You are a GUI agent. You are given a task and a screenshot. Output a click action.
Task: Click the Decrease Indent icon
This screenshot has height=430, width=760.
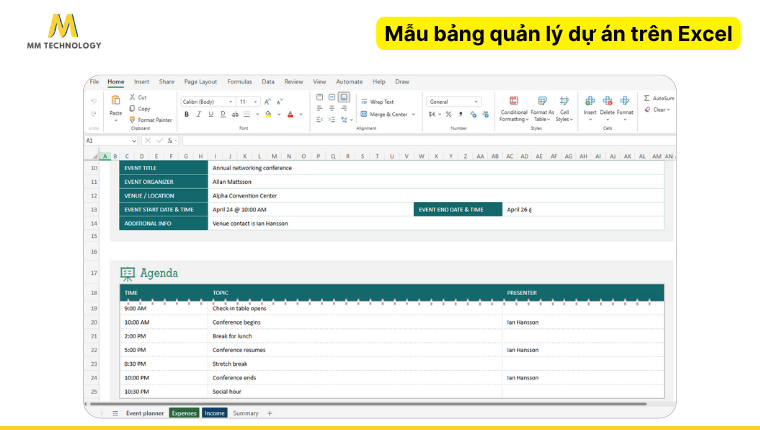coord(319,119)
